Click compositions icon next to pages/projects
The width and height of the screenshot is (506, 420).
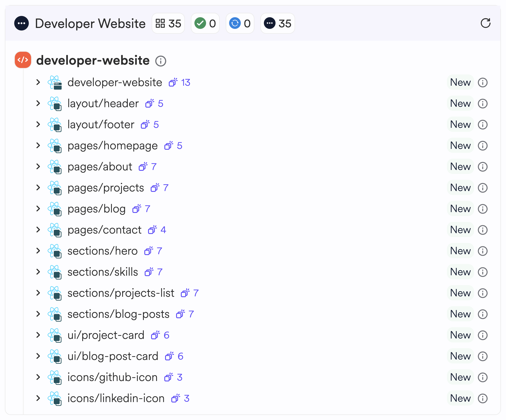pyautogui.click(x=155, y=188)
